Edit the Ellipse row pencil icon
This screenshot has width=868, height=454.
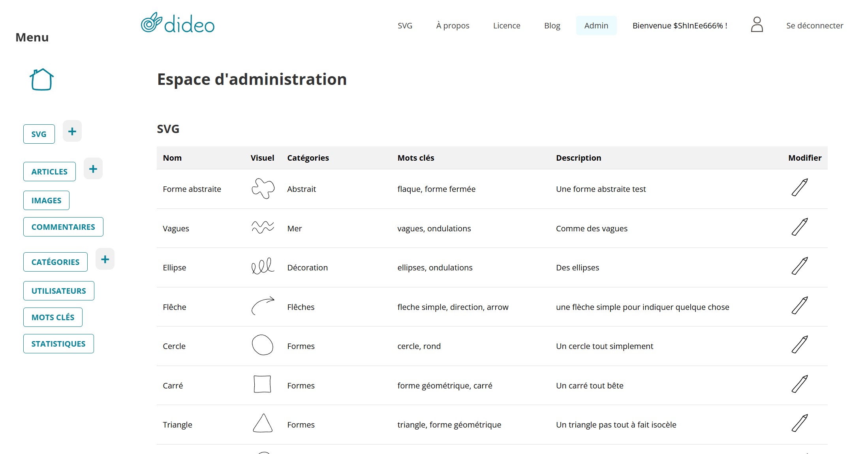pyautogui.click(x=800, y=266)
